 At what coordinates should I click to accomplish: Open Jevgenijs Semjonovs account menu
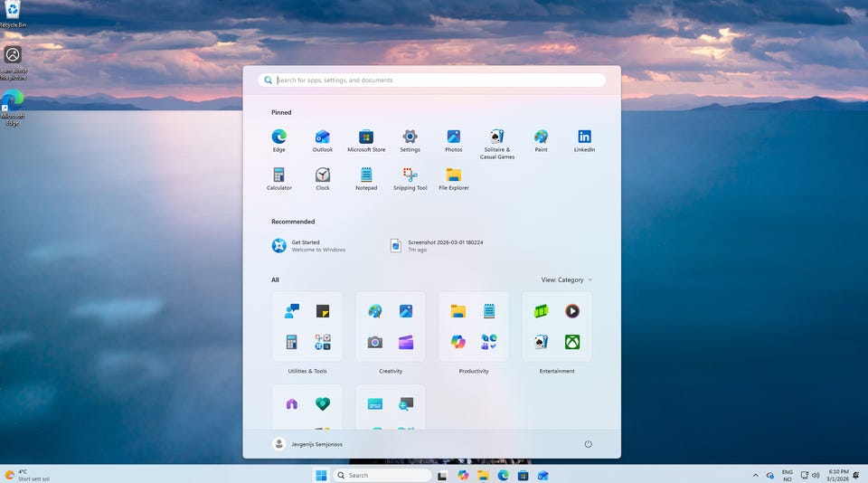[307, 444]
